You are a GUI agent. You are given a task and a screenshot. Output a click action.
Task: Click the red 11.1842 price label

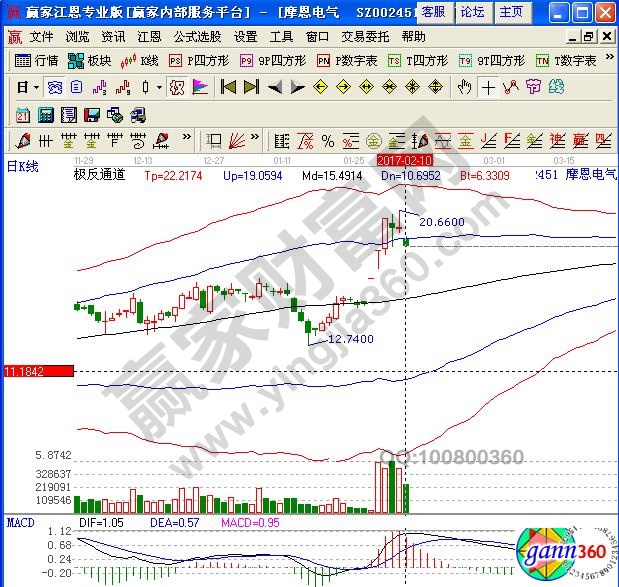(x=37, y=371)
